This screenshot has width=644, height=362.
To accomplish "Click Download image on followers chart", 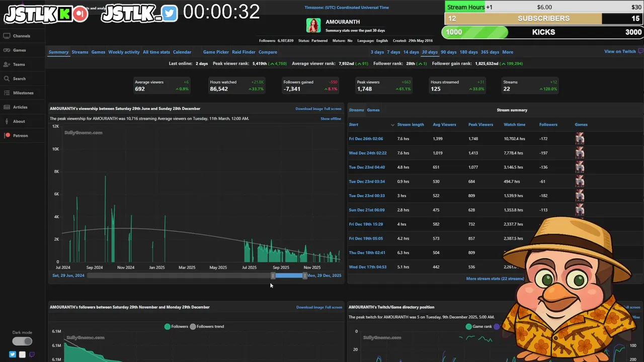I will pyautogui.click(x=310, y=307).
